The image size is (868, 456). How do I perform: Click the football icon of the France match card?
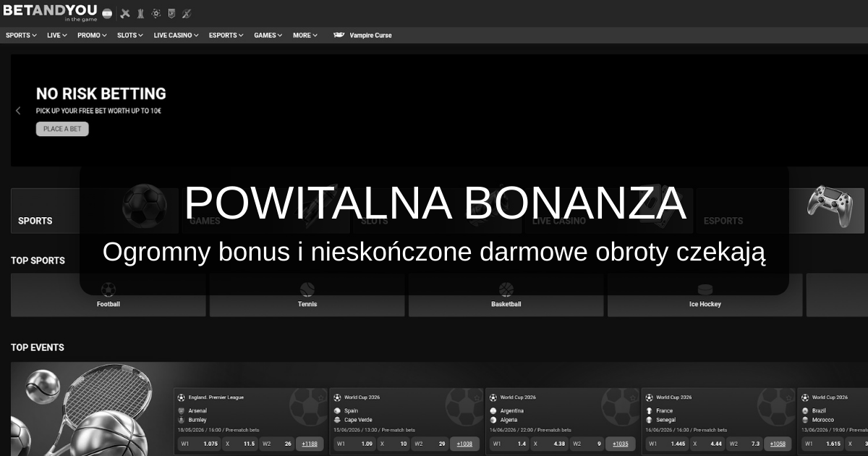point(650,397)
